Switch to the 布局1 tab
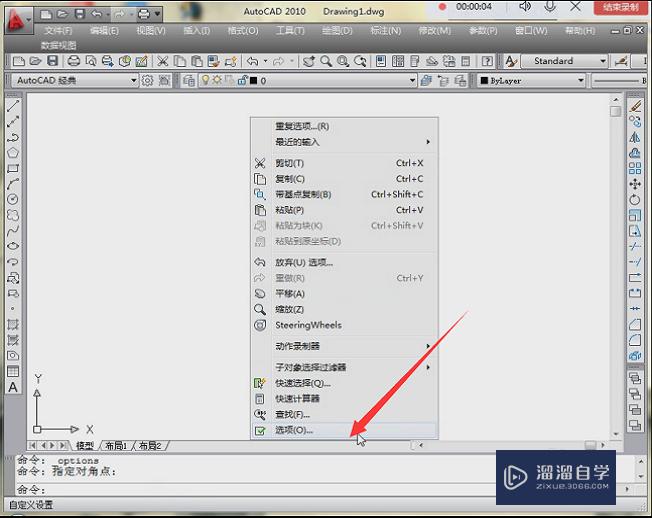The image size is (652, 518). pos(116,446)
